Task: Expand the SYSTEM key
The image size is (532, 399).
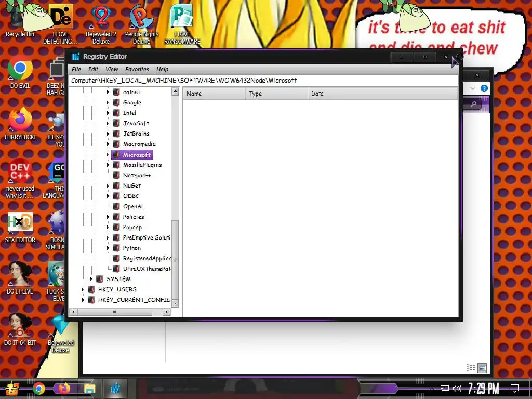Action: [x=91, y=279]
